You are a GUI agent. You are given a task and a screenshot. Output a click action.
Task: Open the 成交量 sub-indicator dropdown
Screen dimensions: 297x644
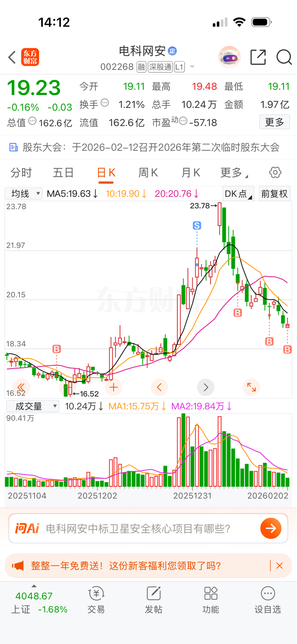coord(33,406)
